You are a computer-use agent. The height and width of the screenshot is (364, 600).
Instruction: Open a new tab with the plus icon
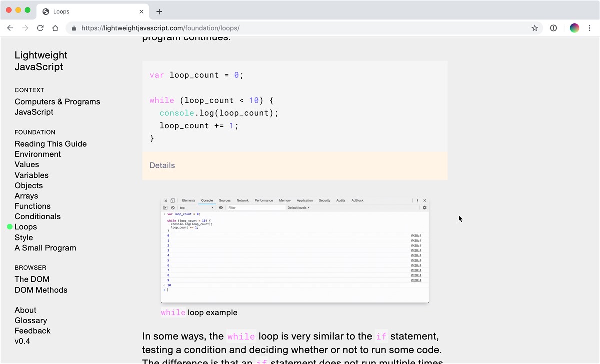(x=159, y=12)
